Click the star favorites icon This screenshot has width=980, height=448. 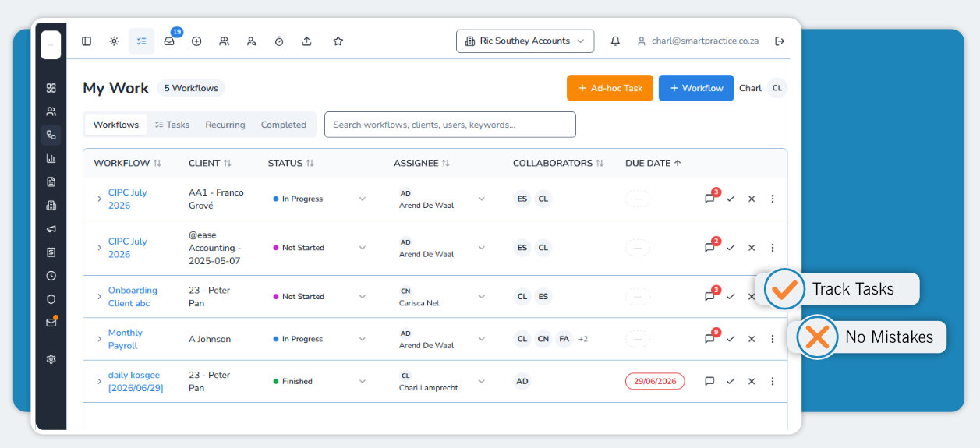(x=338, y=41)
